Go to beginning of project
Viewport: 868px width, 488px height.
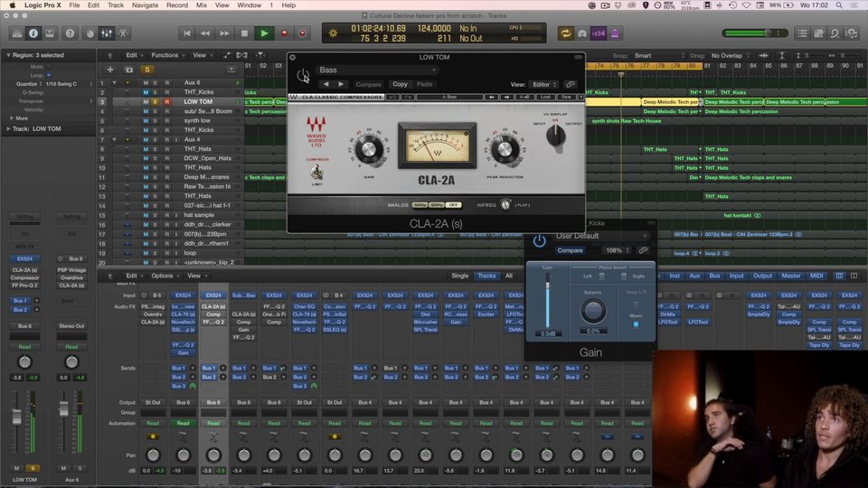coord(187,33)
